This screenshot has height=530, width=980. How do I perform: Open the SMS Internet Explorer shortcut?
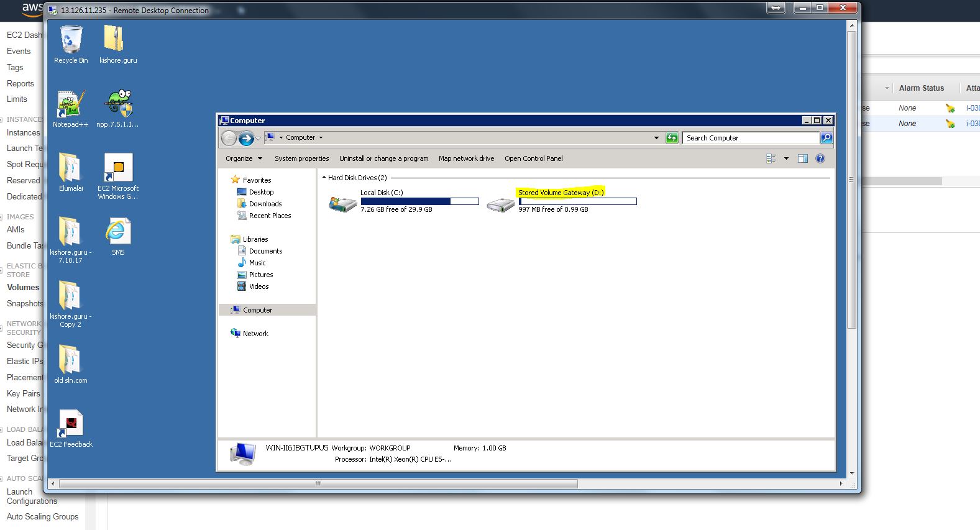pyautogui.click(x=118, y=234)
